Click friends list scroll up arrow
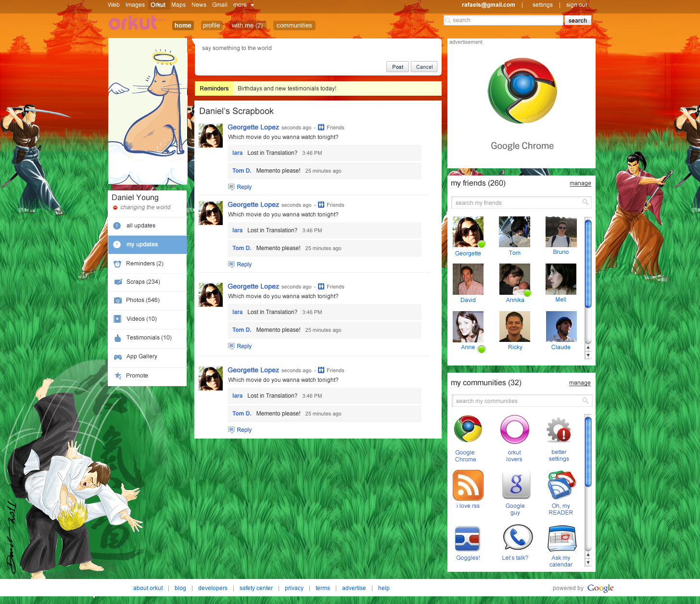Viewport: 700px width, 604px height. 588,347
